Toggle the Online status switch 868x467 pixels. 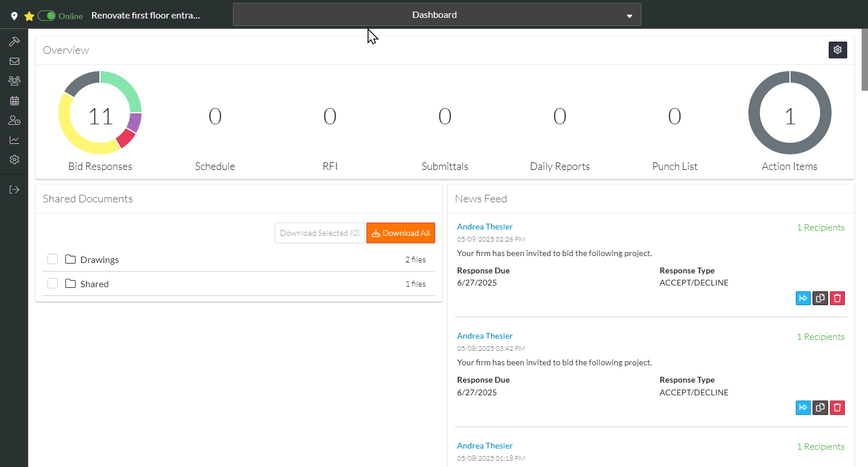(x=47, y=16)
